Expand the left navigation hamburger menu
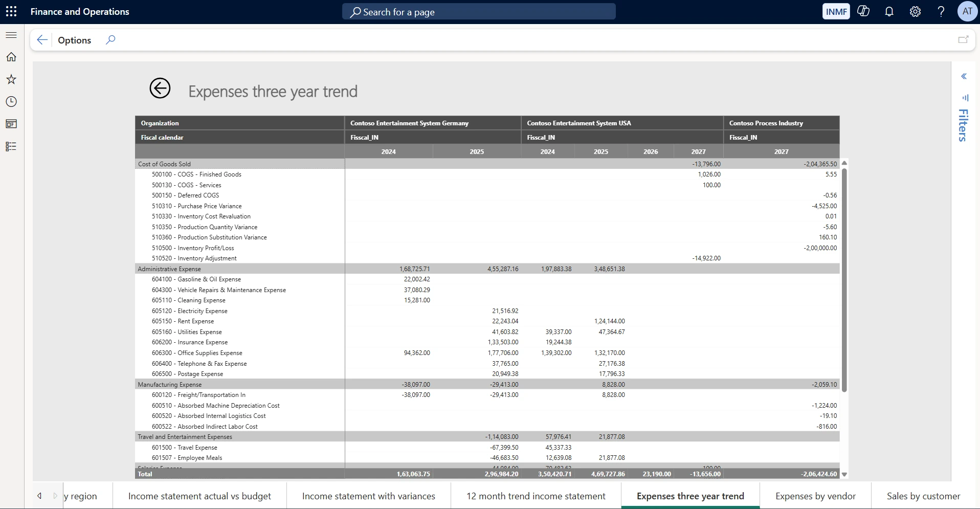980x509 pixels. point(11,35)
